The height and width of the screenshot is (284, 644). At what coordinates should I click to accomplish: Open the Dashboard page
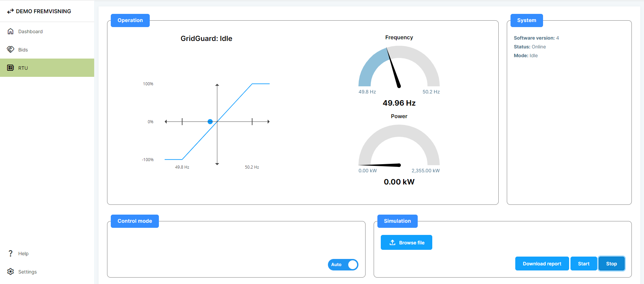(x=47, y=31)
